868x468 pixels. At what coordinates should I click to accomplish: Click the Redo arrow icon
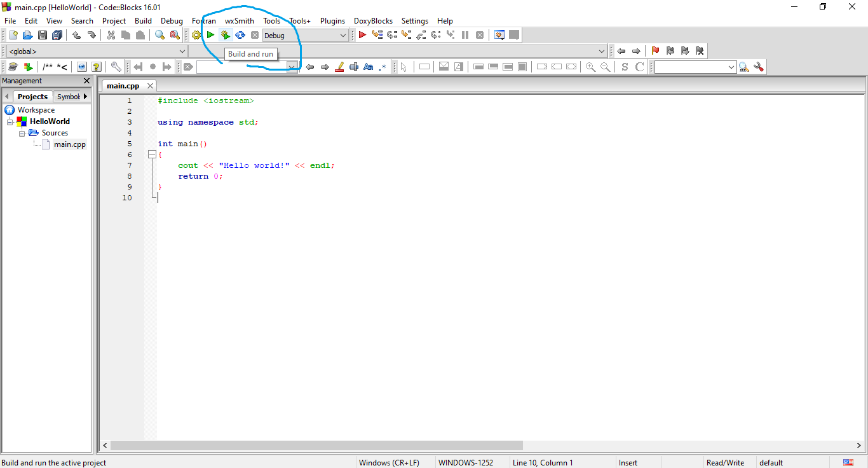coord(92,35)
